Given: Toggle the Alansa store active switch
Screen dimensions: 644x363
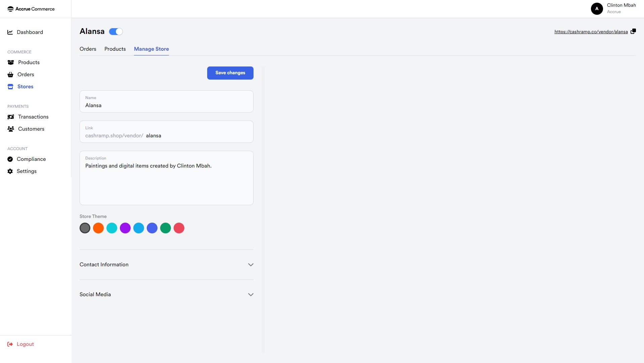Looking at the screenshot, I should coord(116,31).
